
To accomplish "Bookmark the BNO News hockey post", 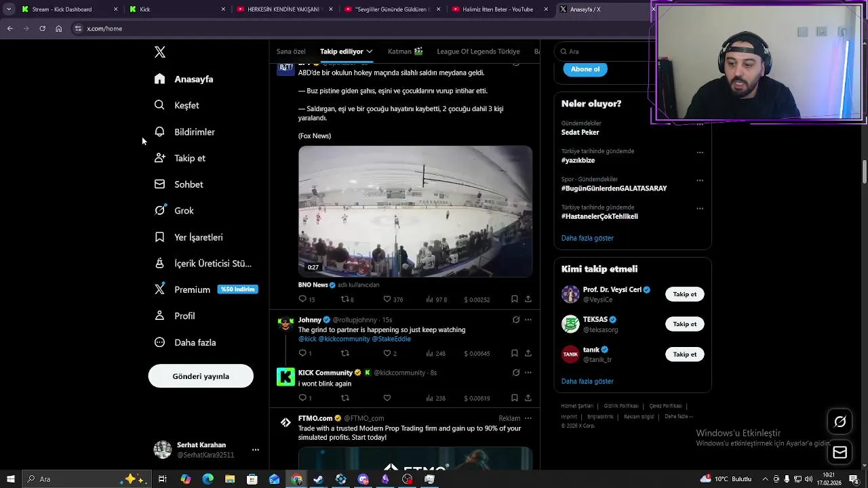I will pos(515,299).
